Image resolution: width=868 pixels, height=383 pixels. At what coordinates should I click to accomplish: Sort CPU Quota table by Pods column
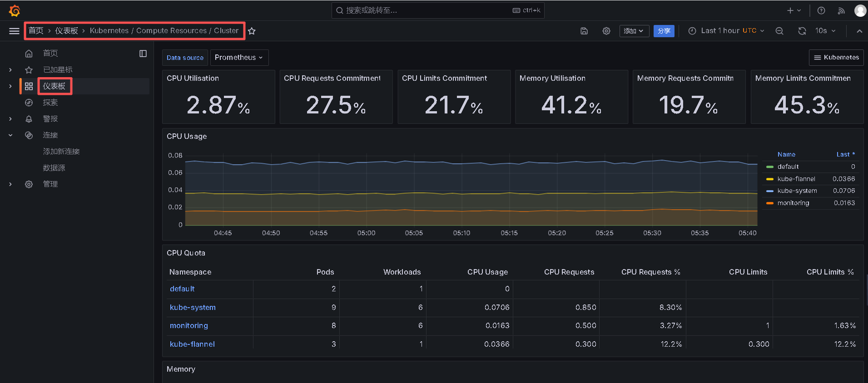tap(325, 272)
